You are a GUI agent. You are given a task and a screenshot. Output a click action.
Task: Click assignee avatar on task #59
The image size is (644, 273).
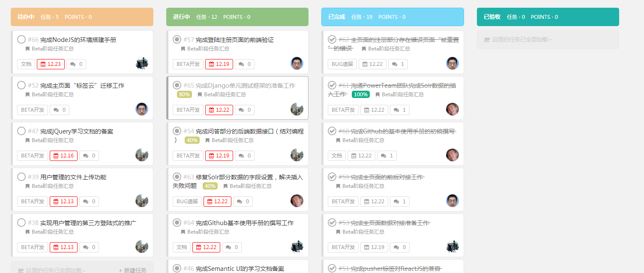pos(452,201)
